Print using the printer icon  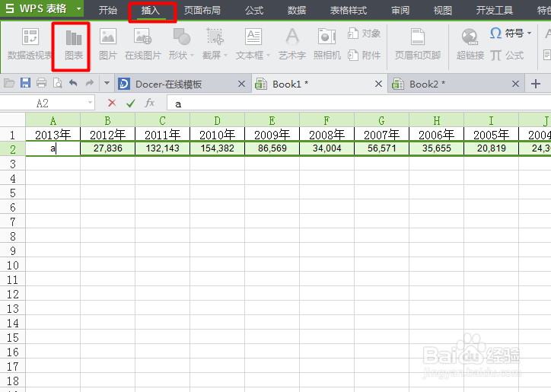(x=41, y=83)
